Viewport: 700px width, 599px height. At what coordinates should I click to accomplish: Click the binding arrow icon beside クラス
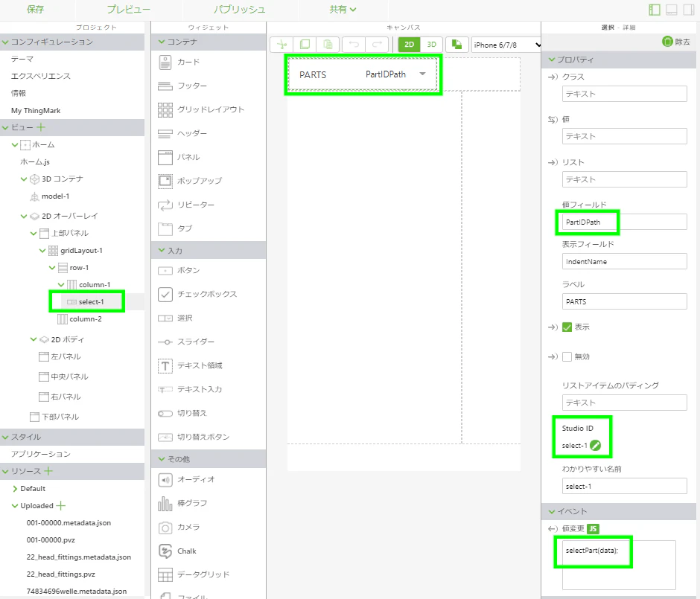point(553,77)
